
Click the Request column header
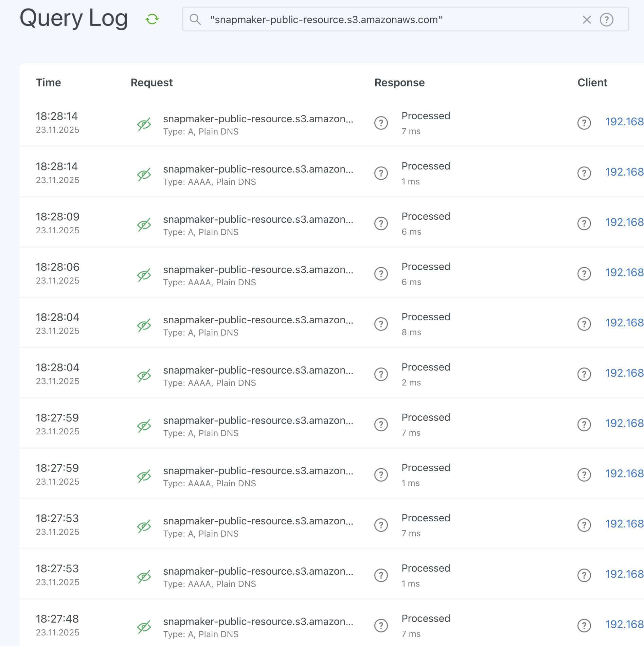pyautogui.click(x=151, y=83)
